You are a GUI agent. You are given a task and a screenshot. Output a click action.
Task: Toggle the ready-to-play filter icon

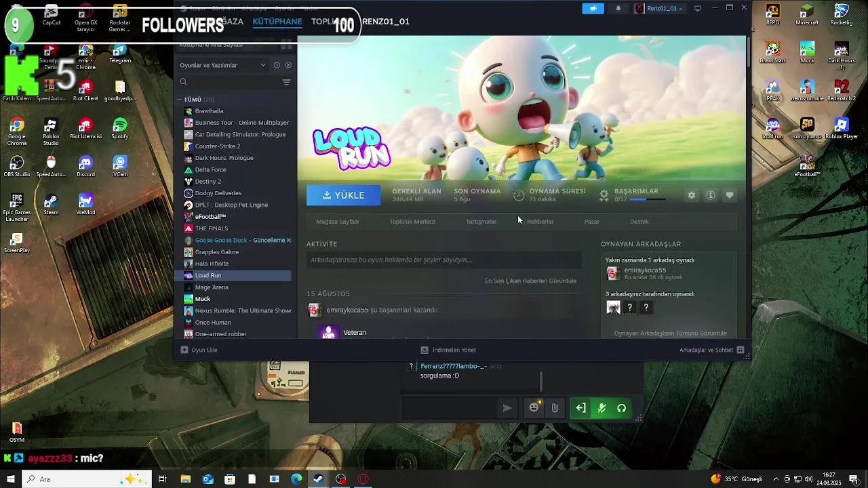288,65
